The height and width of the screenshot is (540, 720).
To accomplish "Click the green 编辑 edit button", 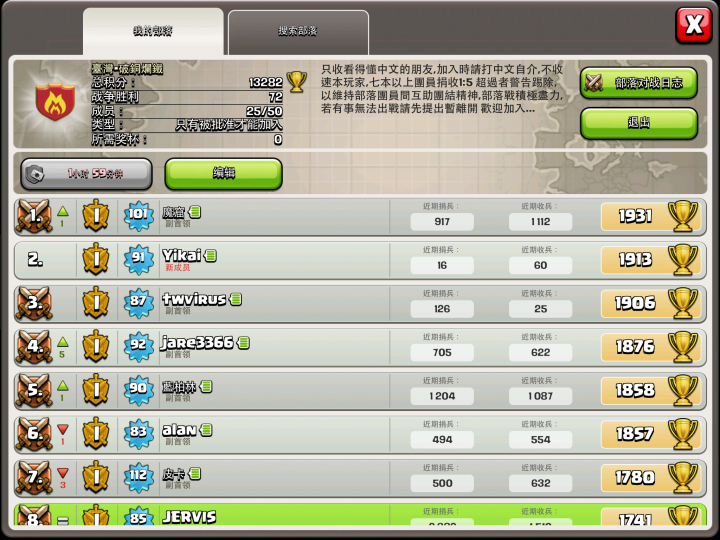I will click(x=224, y=174).
